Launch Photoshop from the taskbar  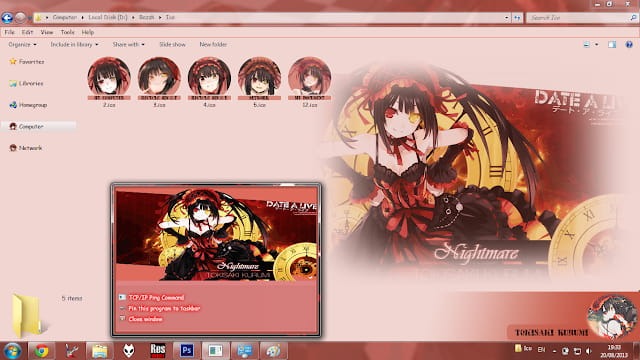pos(187,351)
